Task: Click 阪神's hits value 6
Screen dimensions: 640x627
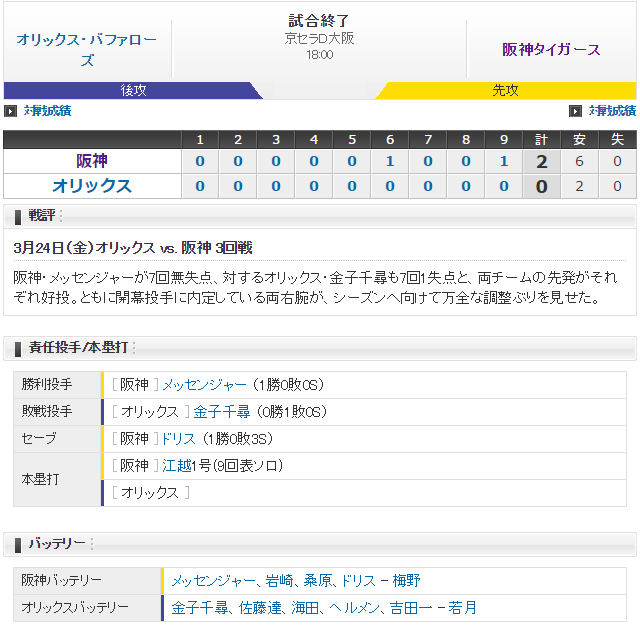Action: pyautogui.click(x=579, y=161)
